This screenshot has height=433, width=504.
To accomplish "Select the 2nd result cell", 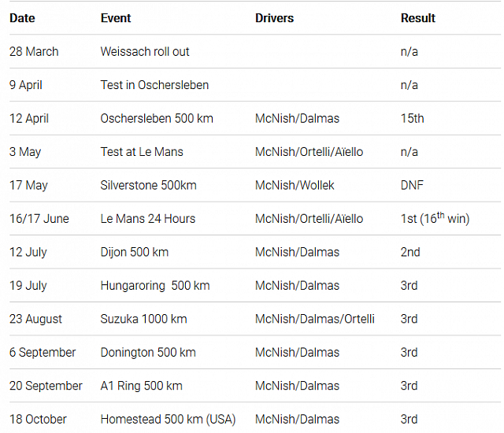I will pyautogui.click(x=410, y=253).
